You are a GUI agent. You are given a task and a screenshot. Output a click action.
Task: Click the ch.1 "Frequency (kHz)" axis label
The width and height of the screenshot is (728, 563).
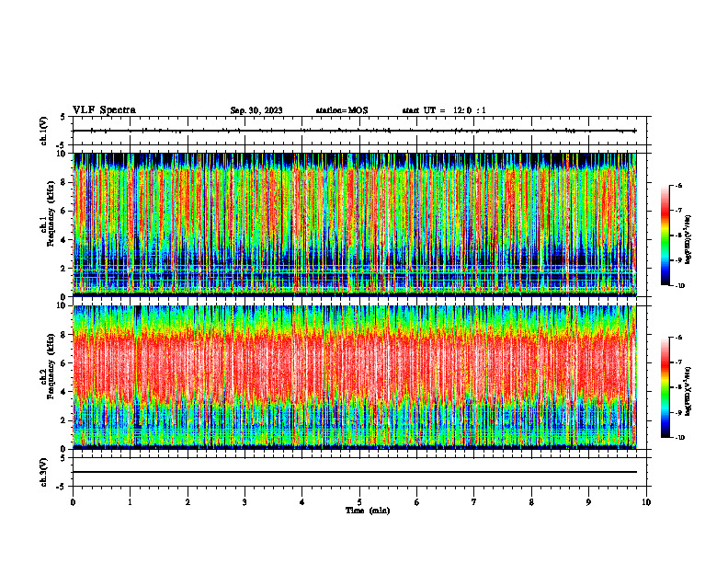(51, 212)
